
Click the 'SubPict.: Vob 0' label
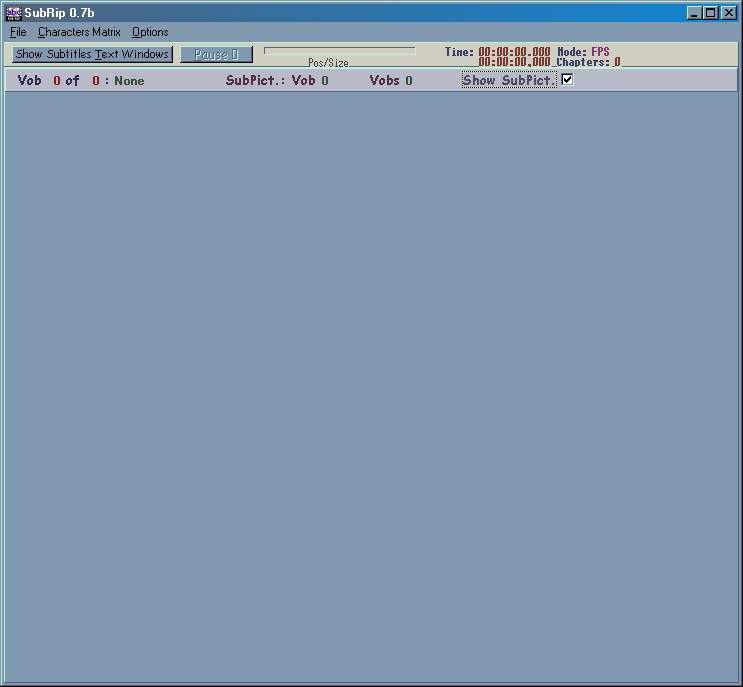(277, 80)
